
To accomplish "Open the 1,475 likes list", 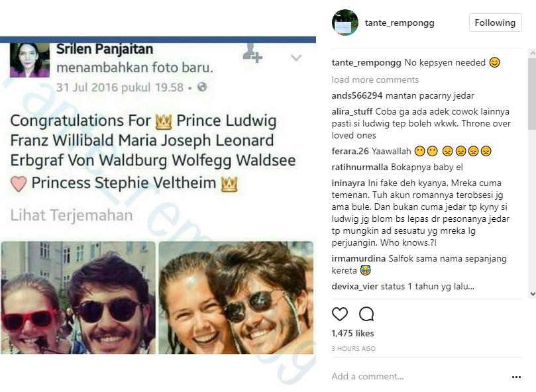I will pyautogui.click(x=352, y=333).
